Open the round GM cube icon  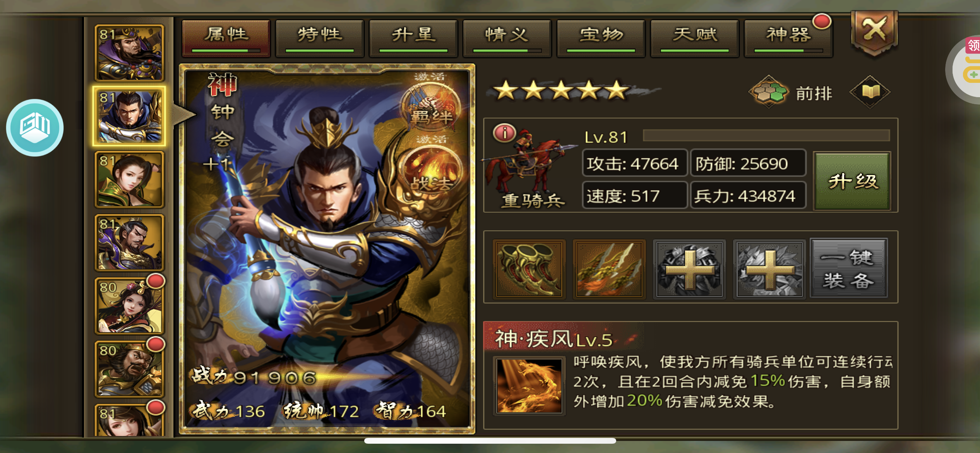coord(35,128)
